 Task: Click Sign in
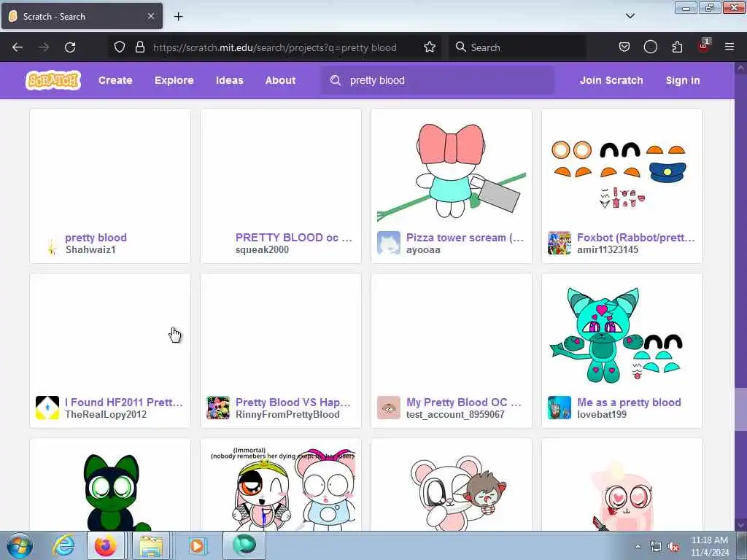pyautogui.click(x=683, y=80)
